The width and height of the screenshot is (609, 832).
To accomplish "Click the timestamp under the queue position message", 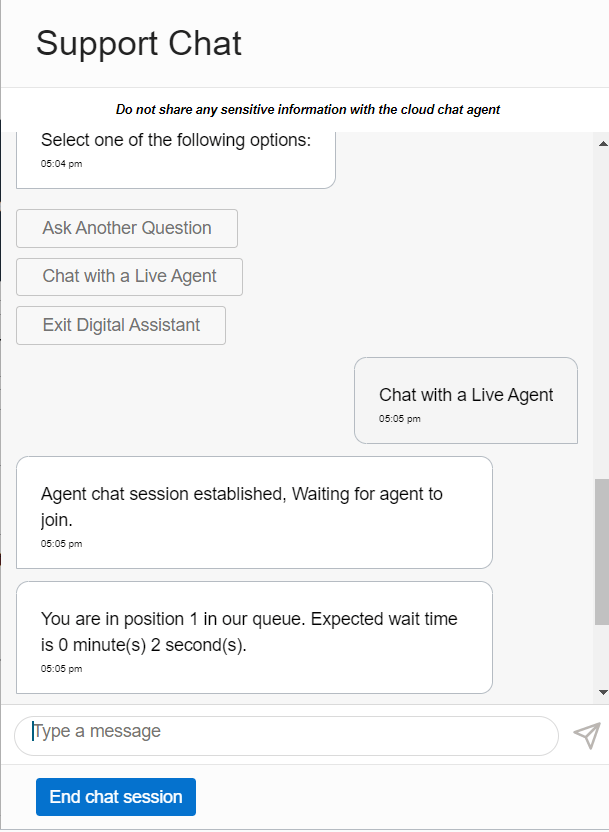I will (x=62, y=669).
